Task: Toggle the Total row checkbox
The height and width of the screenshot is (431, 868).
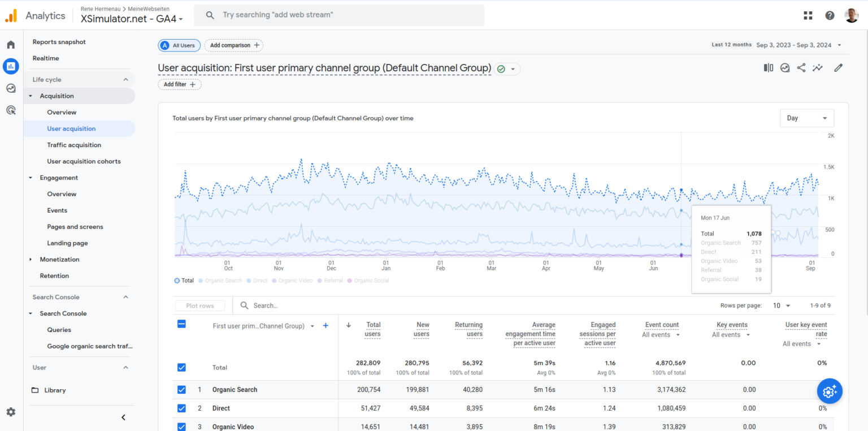Action: tap(181, 367)
